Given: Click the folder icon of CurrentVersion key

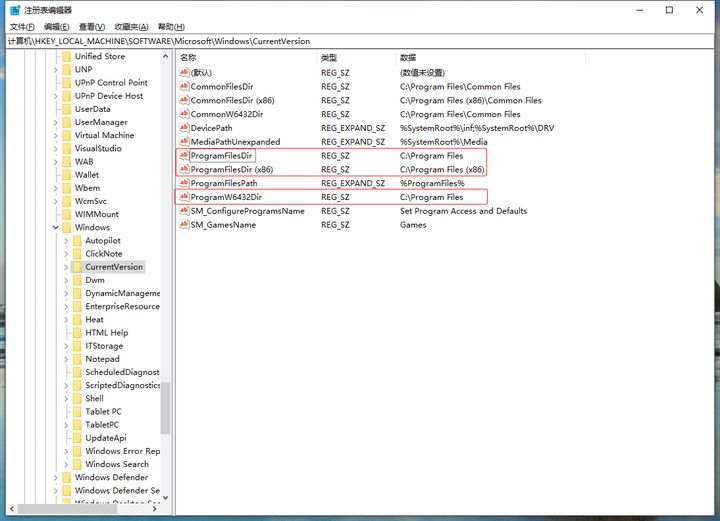Looking at the screenshot, I should 77,267.
